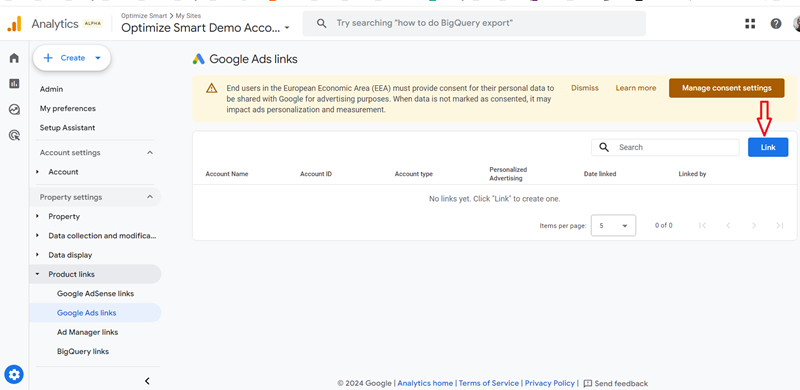Click the Account ID column header
Screen dimensions: 800x390
tap(316, 174)
